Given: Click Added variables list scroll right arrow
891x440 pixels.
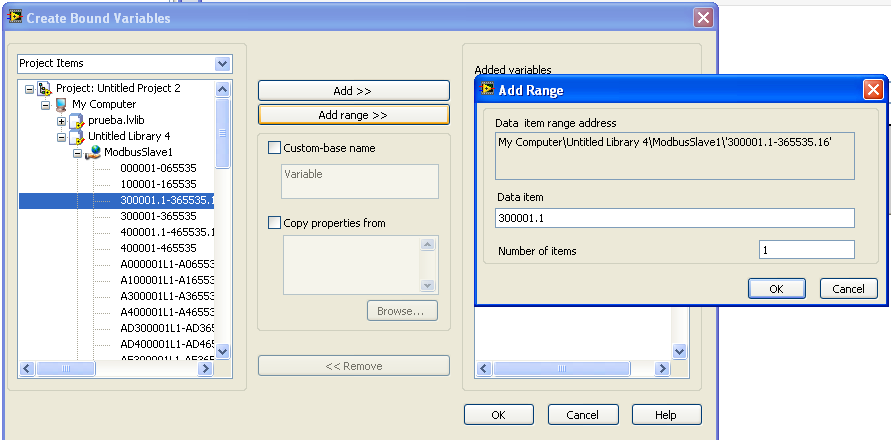Looking at the screenshot, I should click(x=662, y=369).
